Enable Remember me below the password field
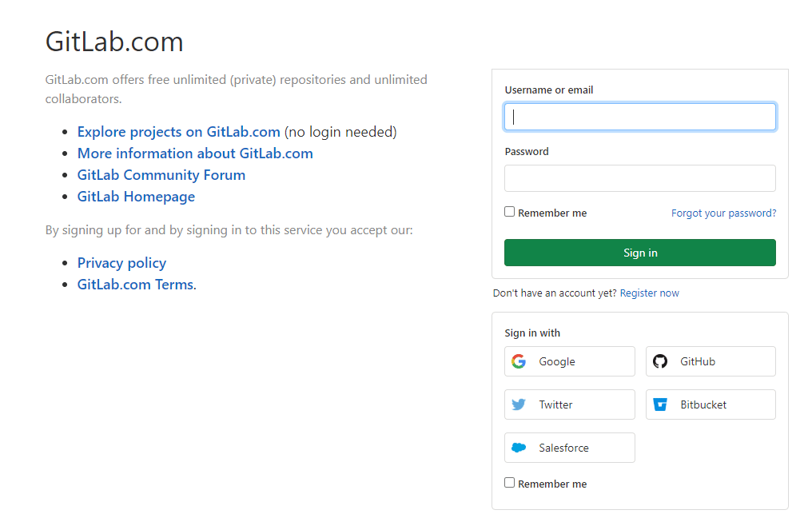Screen dimensions: 812x522 point(509,211)
